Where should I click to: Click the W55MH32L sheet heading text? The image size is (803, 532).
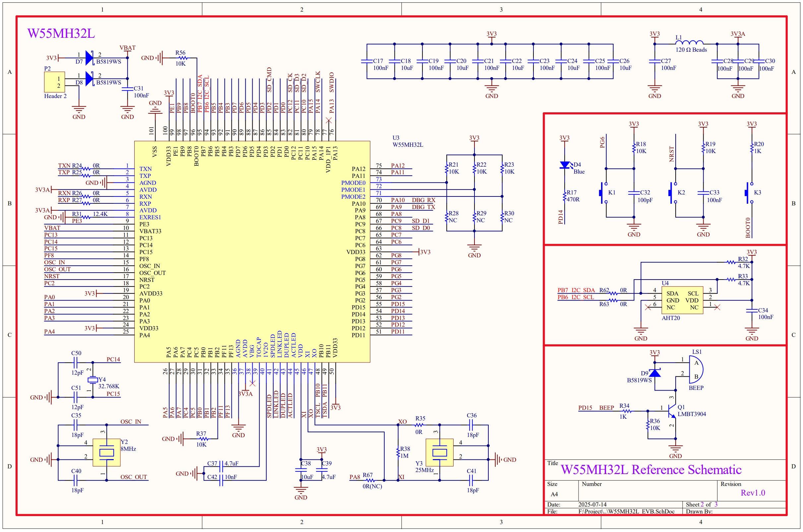click(x=61, y=33)
